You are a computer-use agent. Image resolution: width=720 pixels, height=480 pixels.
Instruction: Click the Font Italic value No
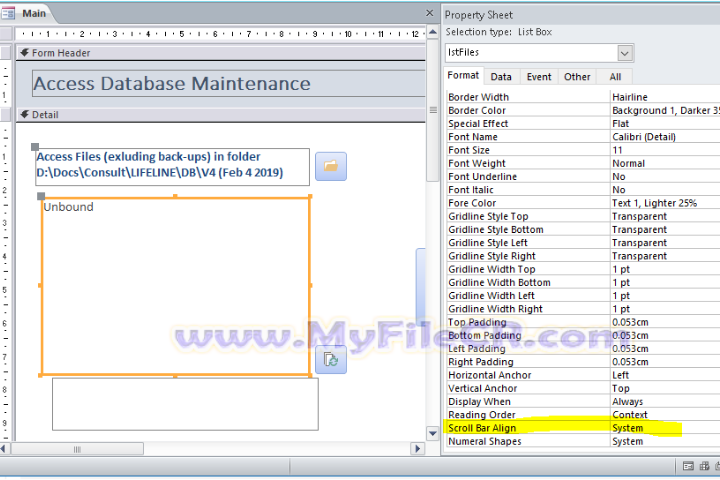click(x=665, y=190)
